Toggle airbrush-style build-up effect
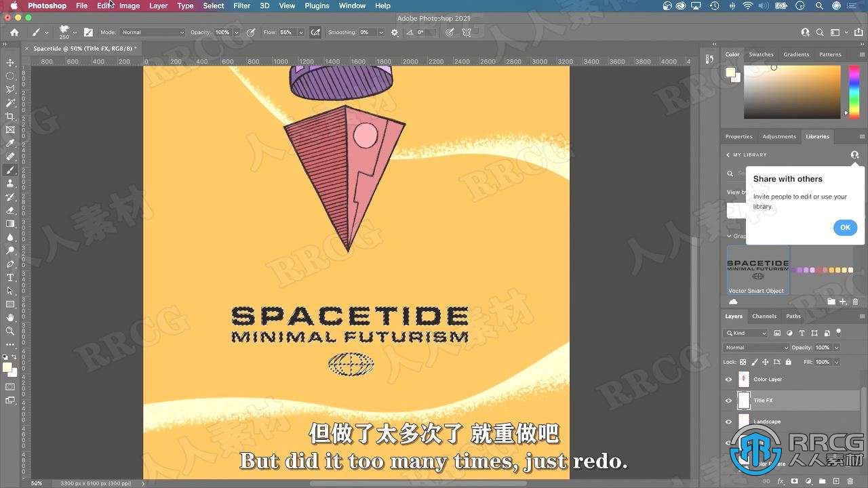Viewport: 868px width, 488px height. pyautogui.click(x=315, y=32)
